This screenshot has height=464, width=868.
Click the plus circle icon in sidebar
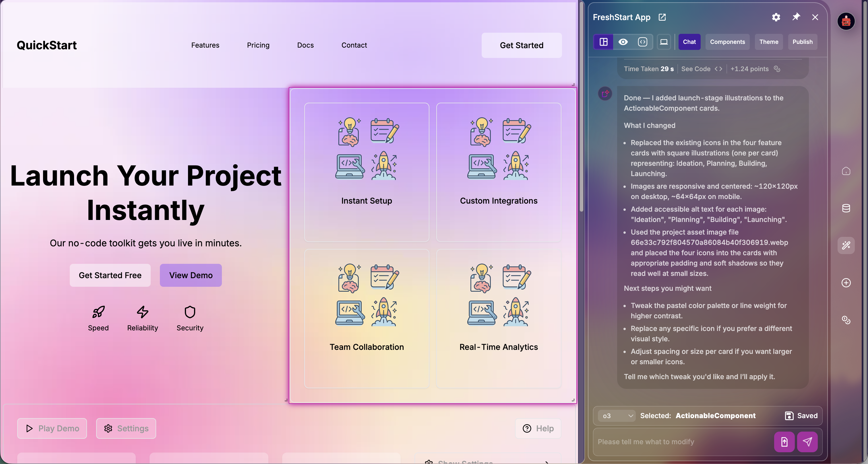[846, 282]
